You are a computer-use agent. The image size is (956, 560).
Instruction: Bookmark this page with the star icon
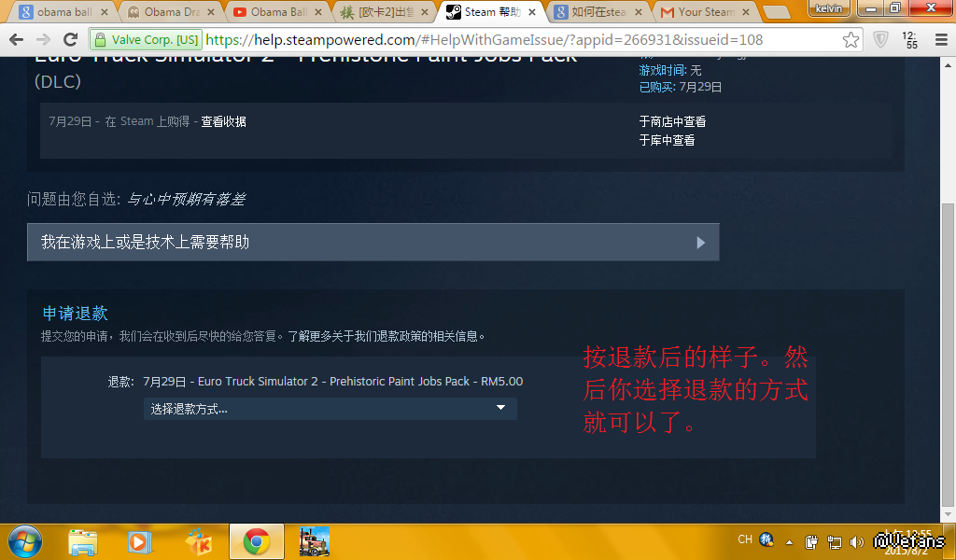(851, 40)
